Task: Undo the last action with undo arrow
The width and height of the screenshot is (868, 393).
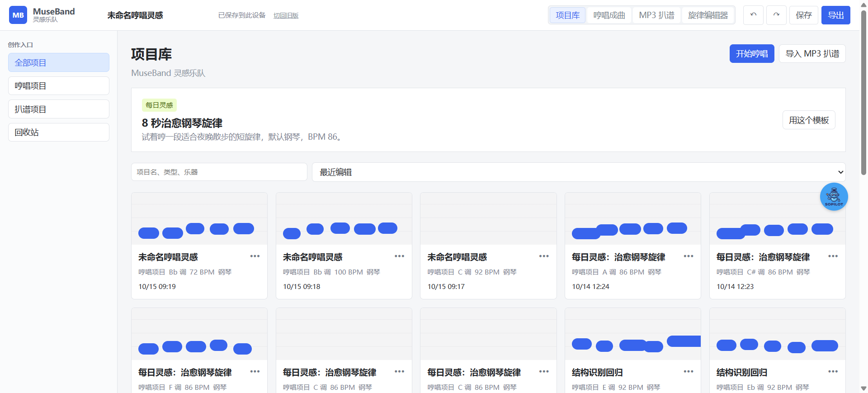Action: point(753,15)
